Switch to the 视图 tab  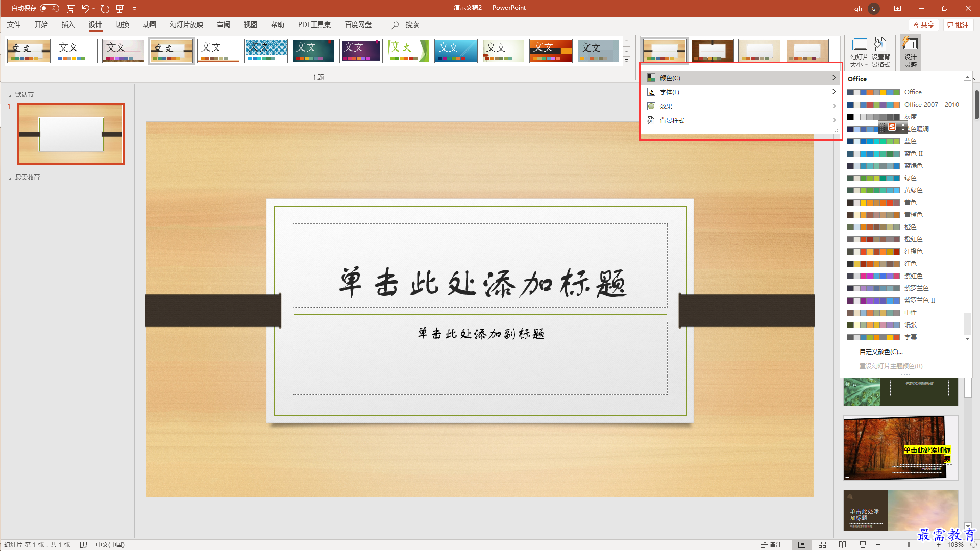tap(250, 24)
